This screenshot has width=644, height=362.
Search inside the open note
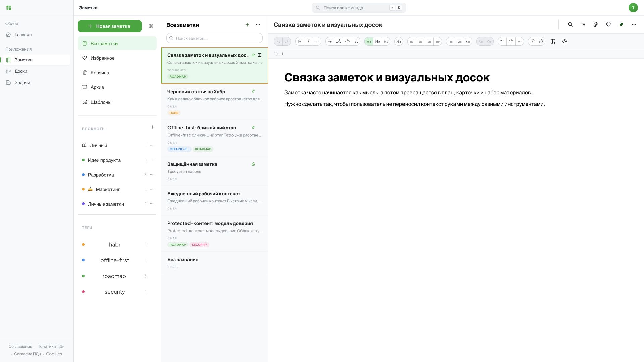(x=570, y=25)
